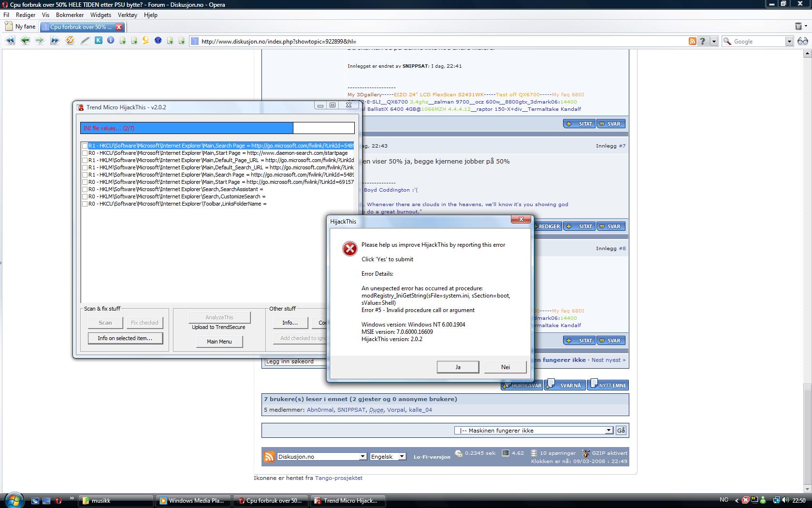Click Legg inn søkeord search field
812x508 pixels.
(295, 361)
